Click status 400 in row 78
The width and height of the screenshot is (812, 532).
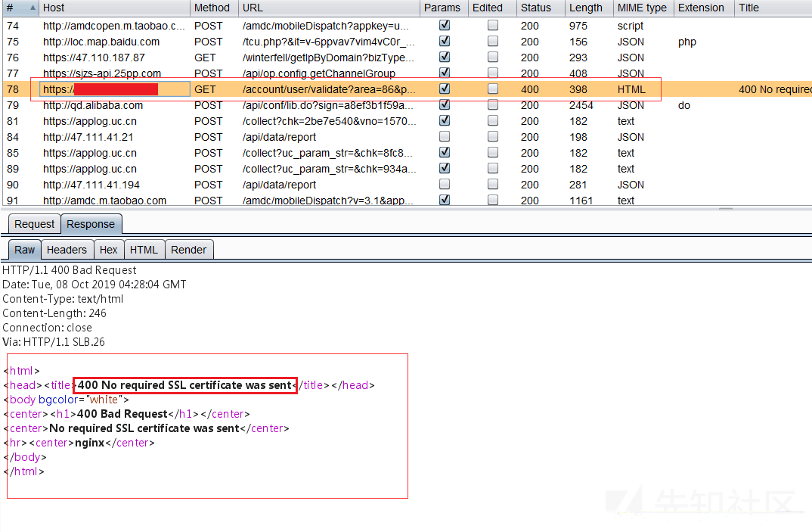tap(530, 89)
